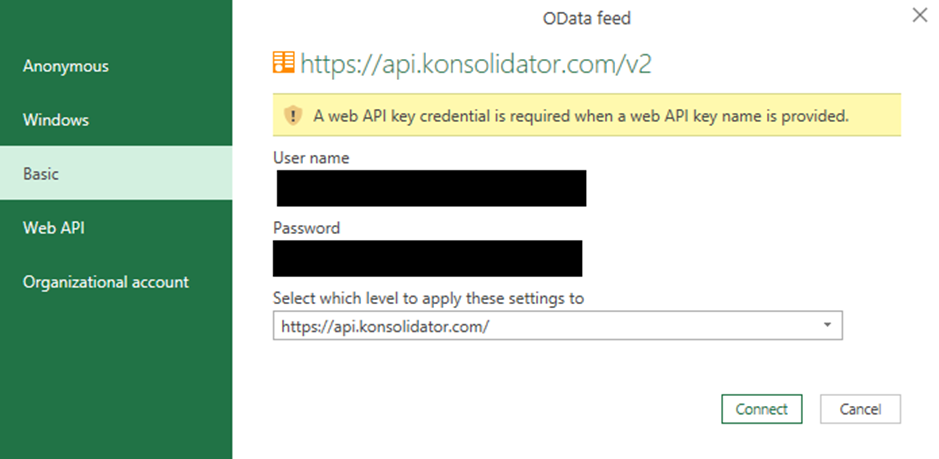Click the Password label
Image resolution: width=939 pixels, height=459 pixels.
306,228
